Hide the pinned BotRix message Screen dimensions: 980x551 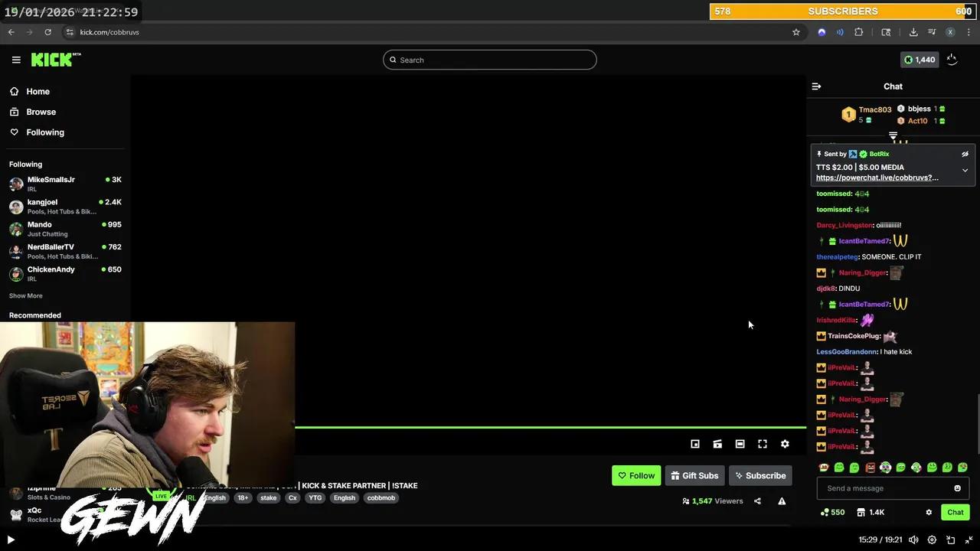pos(965,154)
